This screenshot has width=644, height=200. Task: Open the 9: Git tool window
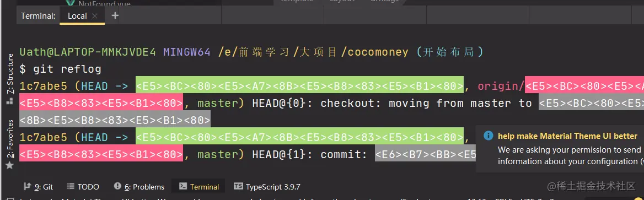click(38, 187)
